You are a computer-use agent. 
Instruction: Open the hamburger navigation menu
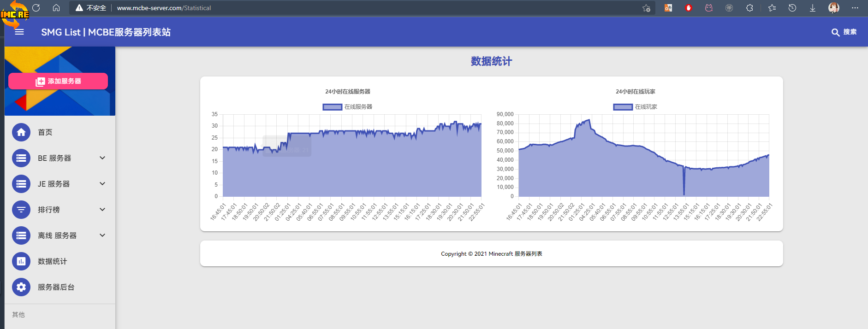click(19, 32)
